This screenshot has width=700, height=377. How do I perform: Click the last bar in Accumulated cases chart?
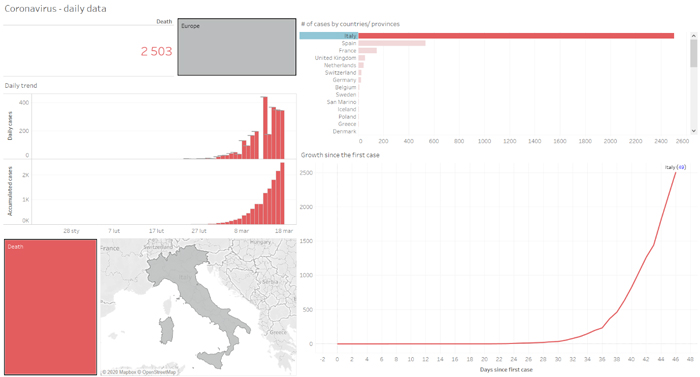(282, 193)
